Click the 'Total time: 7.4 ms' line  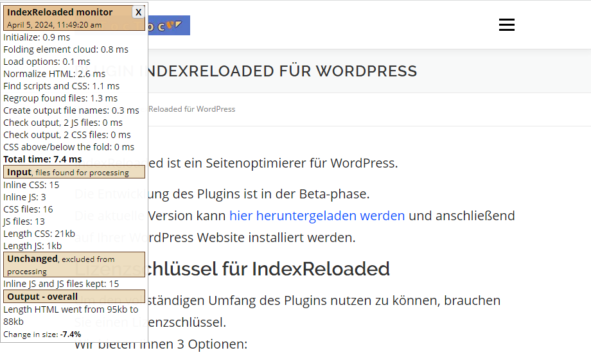click(x=42, y=159)
